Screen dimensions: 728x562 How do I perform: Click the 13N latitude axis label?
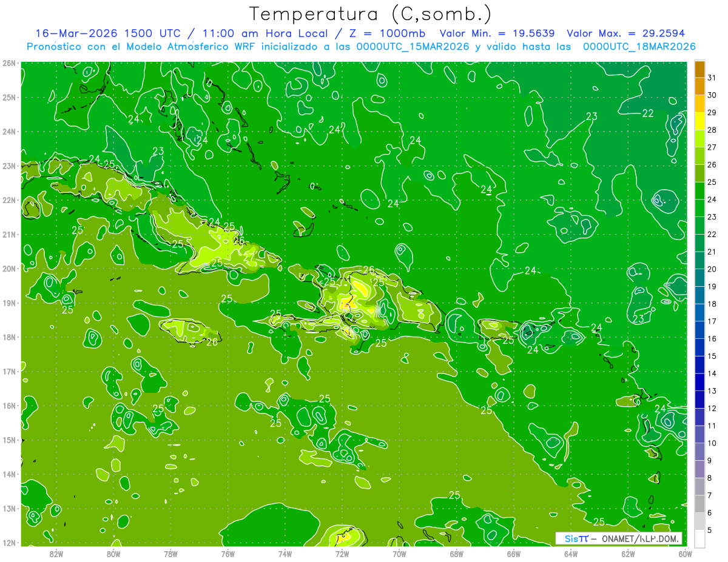coord(9,508)
